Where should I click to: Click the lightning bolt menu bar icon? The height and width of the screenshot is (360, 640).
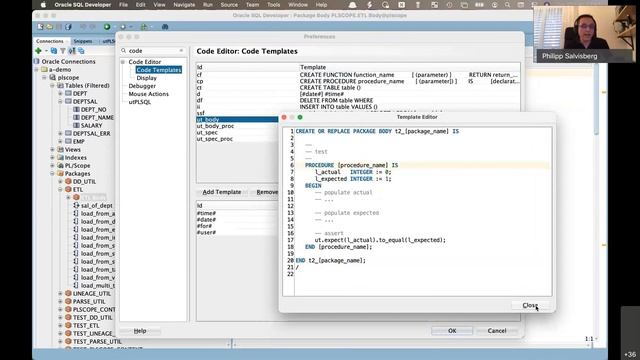(x=369, y=5)
